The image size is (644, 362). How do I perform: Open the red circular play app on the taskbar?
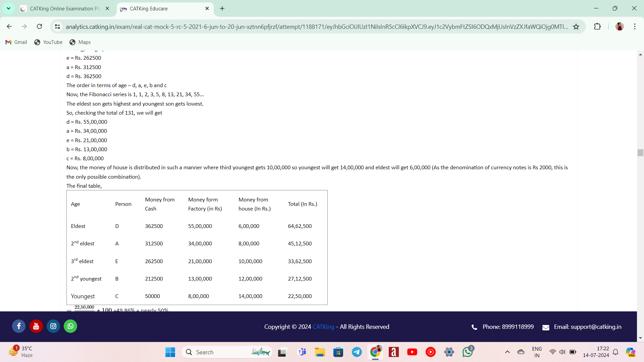(x=430, y=352)
